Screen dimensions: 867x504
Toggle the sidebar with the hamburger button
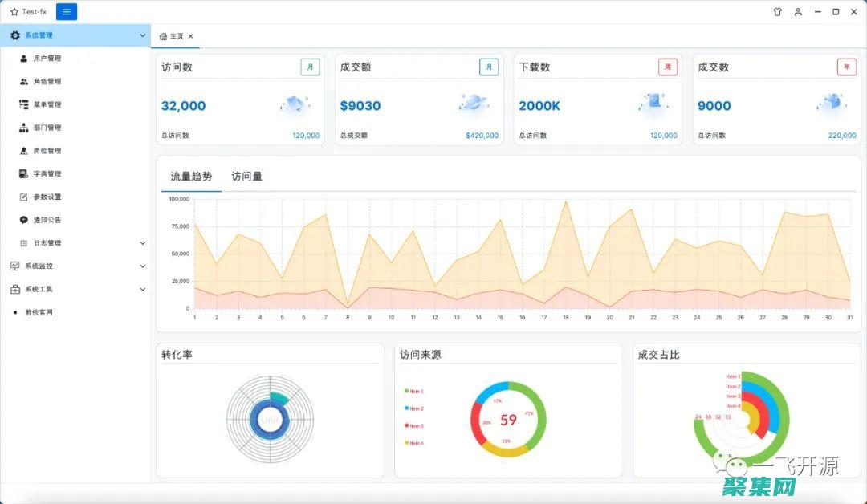[66, 11]
